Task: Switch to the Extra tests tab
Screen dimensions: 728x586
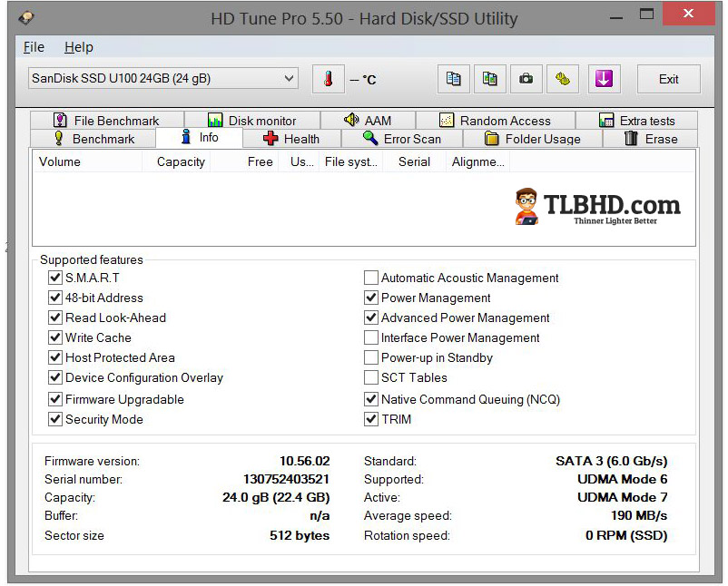Action: [636, 121]
